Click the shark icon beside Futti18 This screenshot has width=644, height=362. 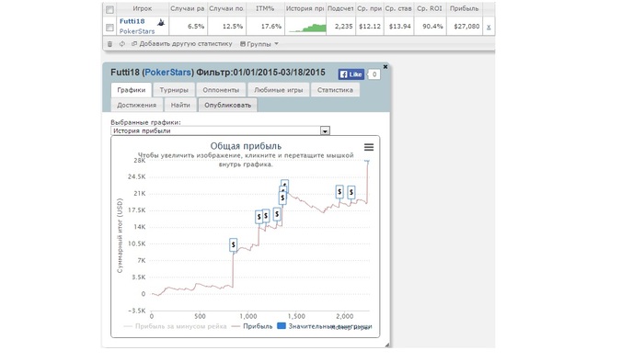pyautogui.click(x=161, y=22)
